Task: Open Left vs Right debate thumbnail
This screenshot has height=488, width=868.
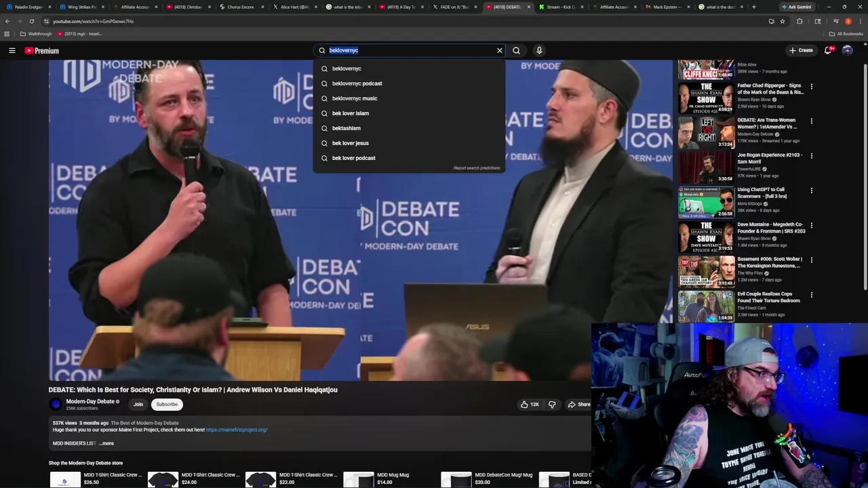Action: [x=706, y=132]
